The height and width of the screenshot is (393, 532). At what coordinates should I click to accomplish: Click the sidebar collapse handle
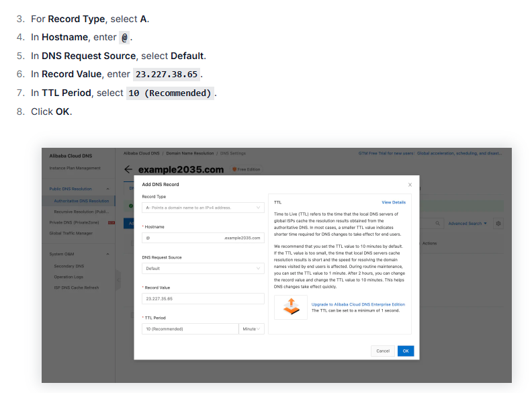click(x=118, y=280)
